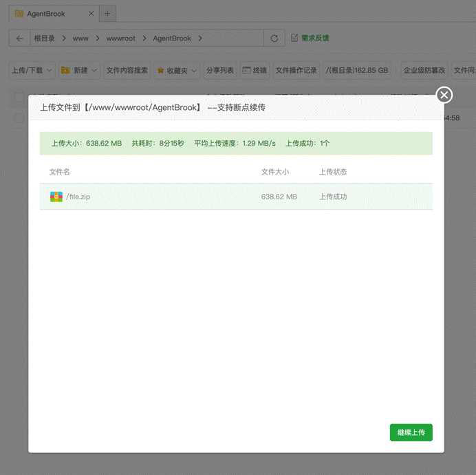Click the 平均上传速度 1.29 MB/s summary

point(235,143)
